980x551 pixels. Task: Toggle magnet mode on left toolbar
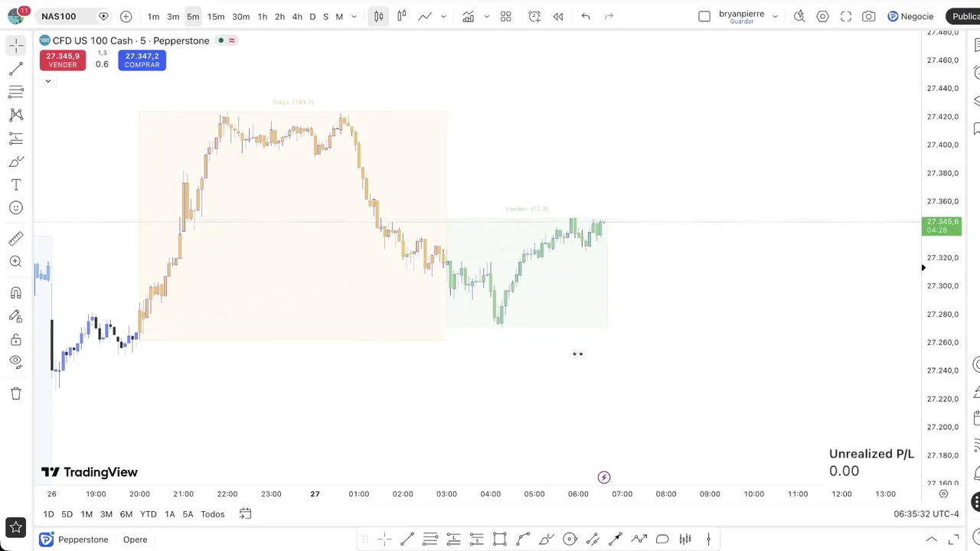click(16, 293)
